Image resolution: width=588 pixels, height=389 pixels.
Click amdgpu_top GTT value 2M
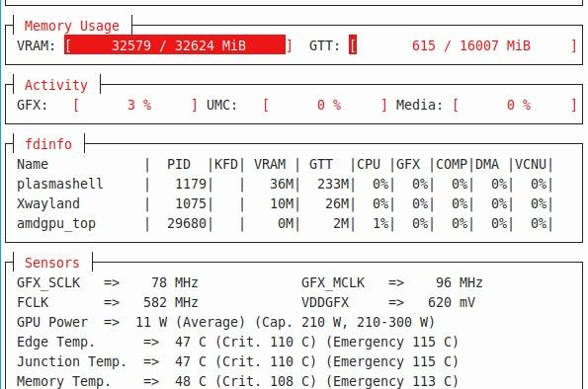click(341, 223)
